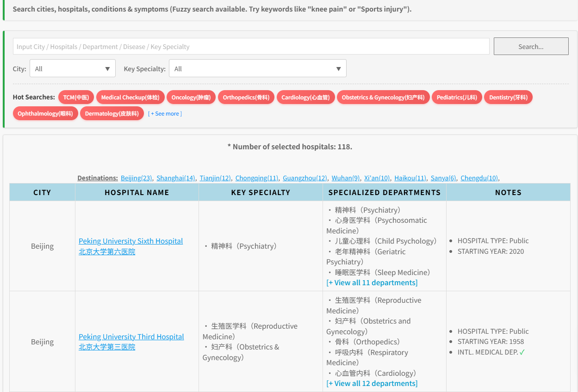View all 11 departments of Sixth Hospital
Image resolution: width=578 pixels, height=392 pixels.
coord(372,282)
